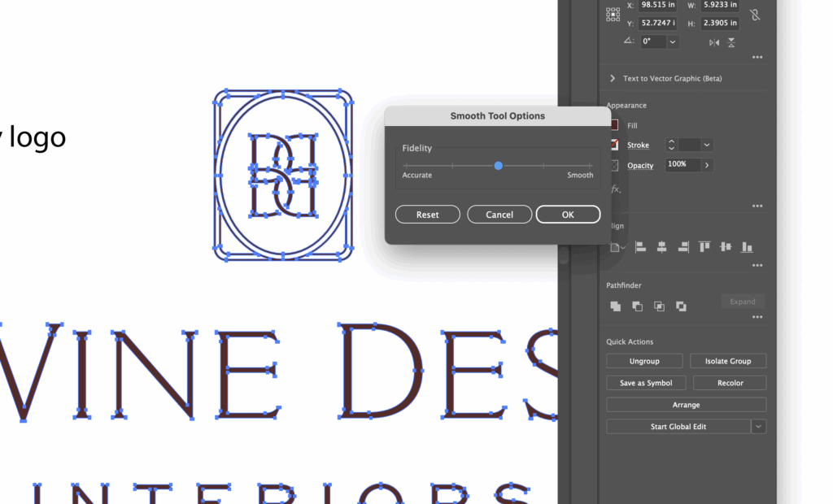This screenshot has height=504, width=833.
Task: Open the Opacity options link
Action: [640, 166]
